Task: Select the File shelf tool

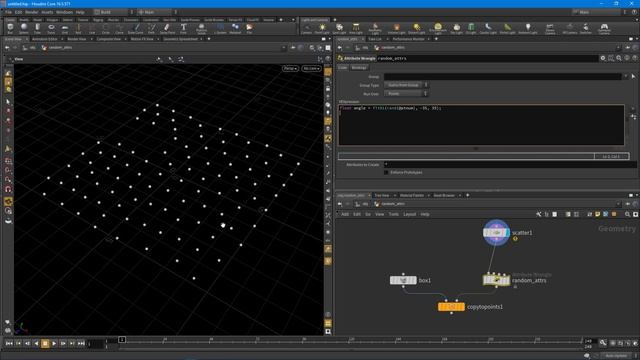Action: coord(249,29)
